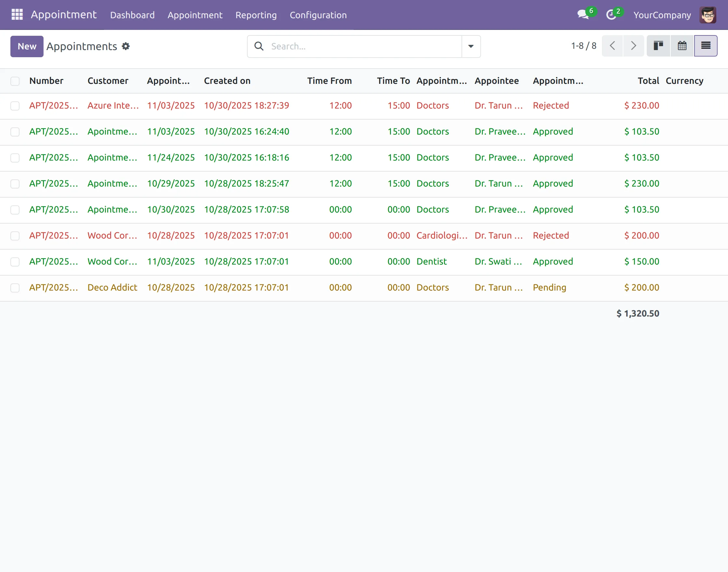Viewport: 728px width, 572px height.
Task: Select the Deco Addict row checkbox
Action: [x=15, y=288]
